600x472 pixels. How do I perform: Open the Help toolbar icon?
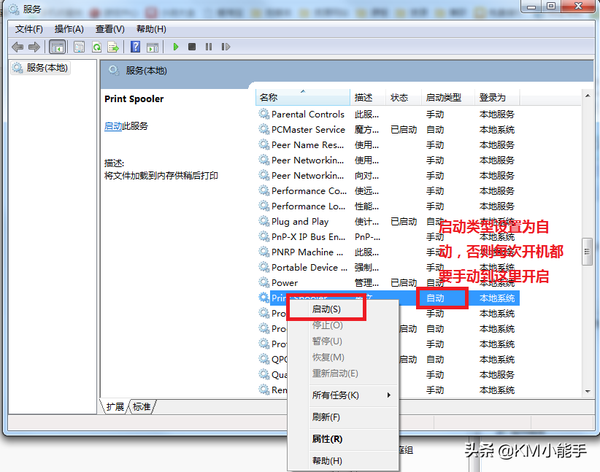coord(137,47)
